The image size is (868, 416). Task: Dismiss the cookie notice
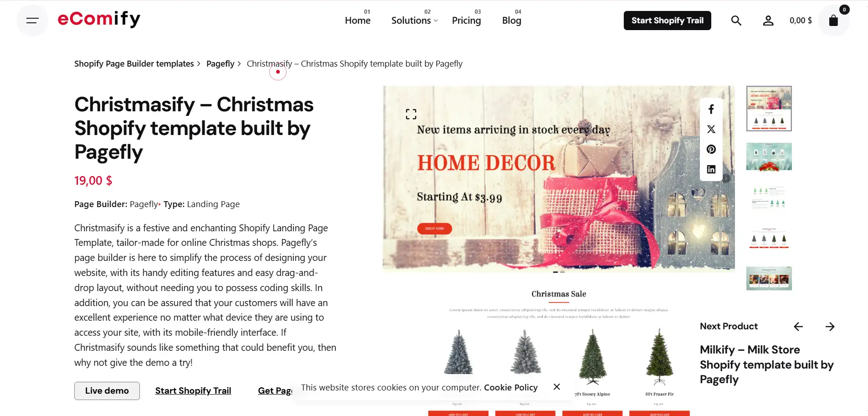tap(557, 387)
